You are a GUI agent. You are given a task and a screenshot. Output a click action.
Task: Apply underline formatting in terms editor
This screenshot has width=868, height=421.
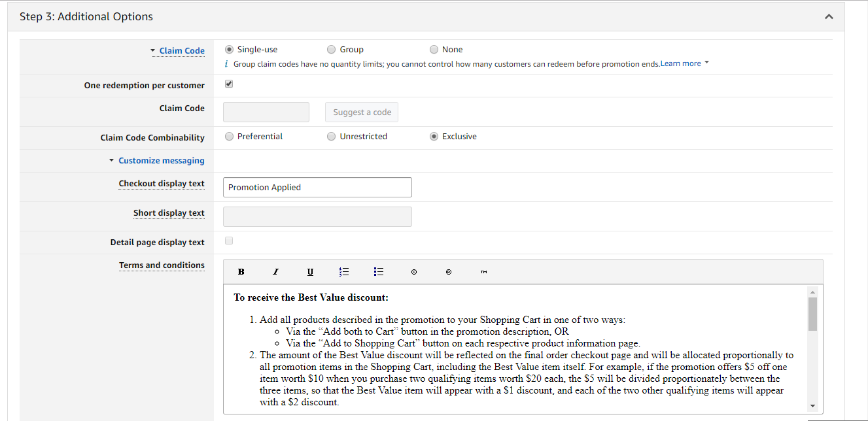click(310, 272)
